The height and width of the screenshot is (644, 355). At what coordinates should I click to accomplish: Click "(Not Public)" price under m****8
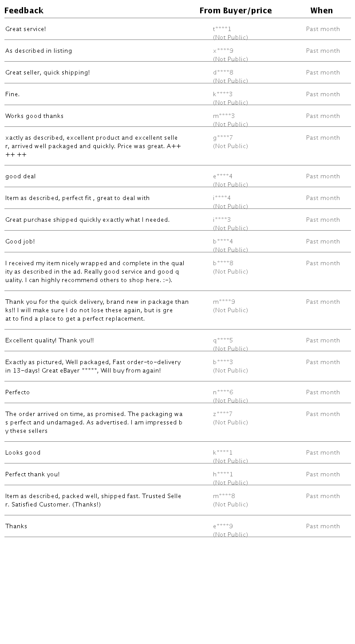click(x=230, y=505)
